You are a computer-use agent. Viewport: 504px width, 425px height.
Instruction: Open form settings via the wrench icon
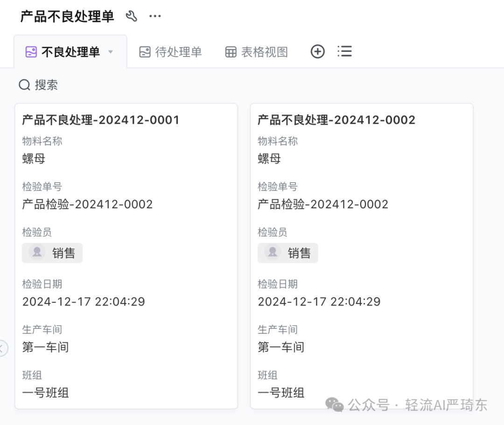132,15
